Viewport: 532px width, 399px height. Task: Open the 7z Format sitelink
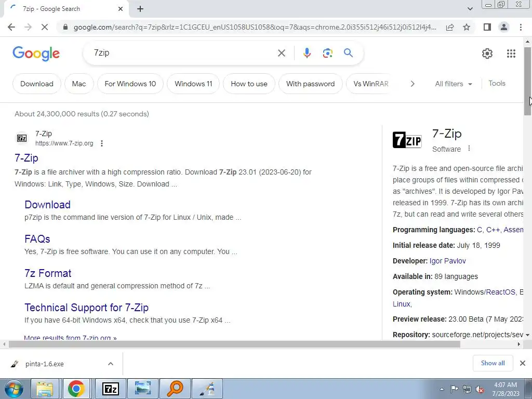pyautogui.click(x=48, y=273)
